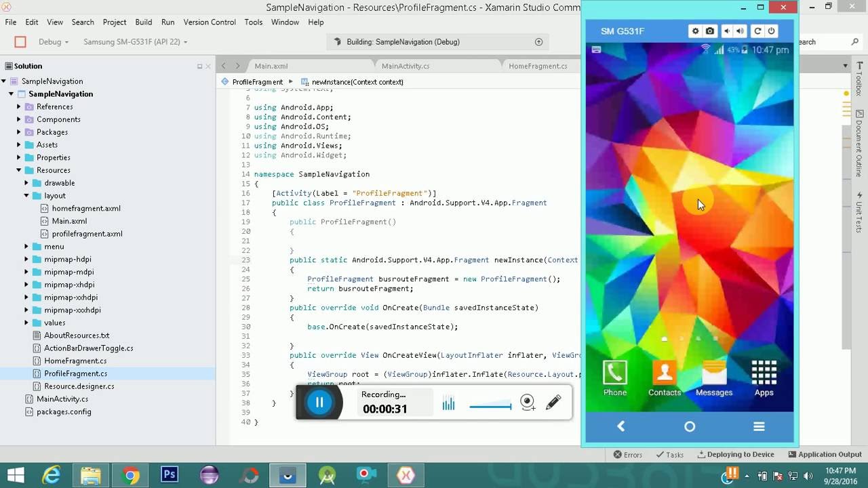Show Deploying to Device status
The width and height of the screenshot is (868, 488).
click(x=736, y=455)
